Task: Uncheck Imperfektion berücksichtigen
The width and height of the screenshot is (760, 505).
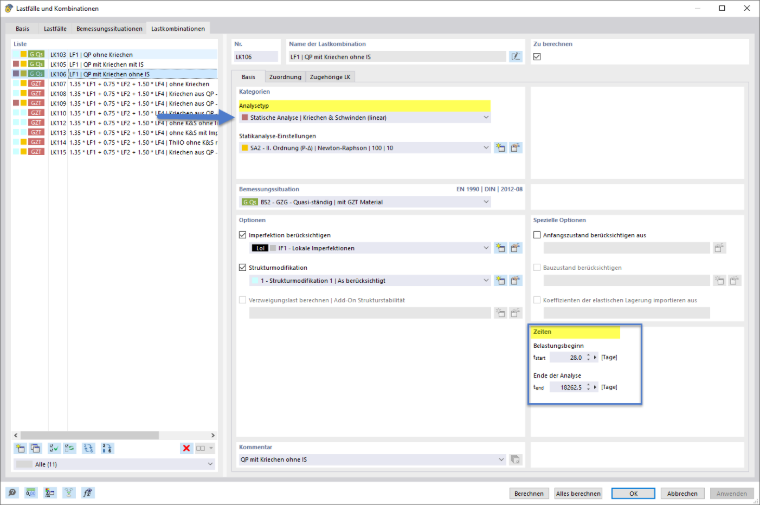Action: (243, 235)
